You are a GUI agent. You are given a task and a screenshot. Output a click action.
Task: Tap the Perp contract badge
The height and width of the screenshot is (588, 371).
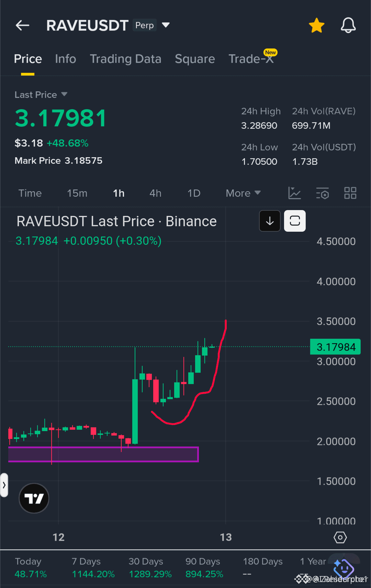click(145, 25)
